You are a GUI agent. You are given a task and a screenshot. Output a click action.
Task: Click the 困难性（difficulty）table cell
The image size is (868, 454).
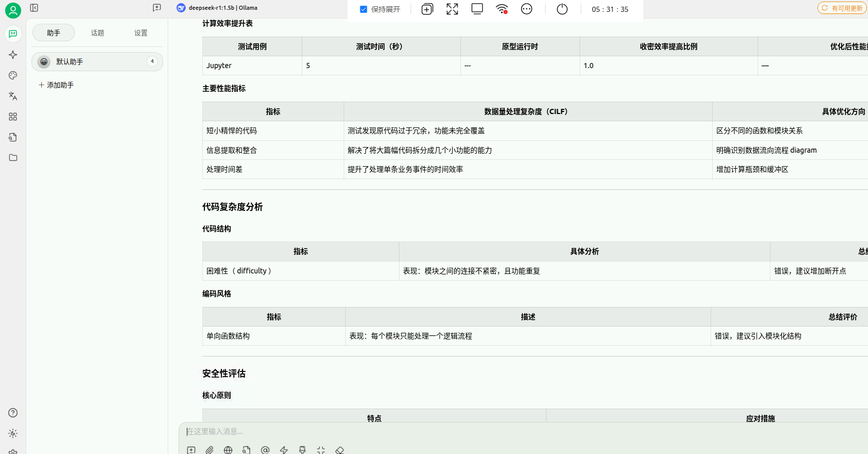[x=301, y=271]
